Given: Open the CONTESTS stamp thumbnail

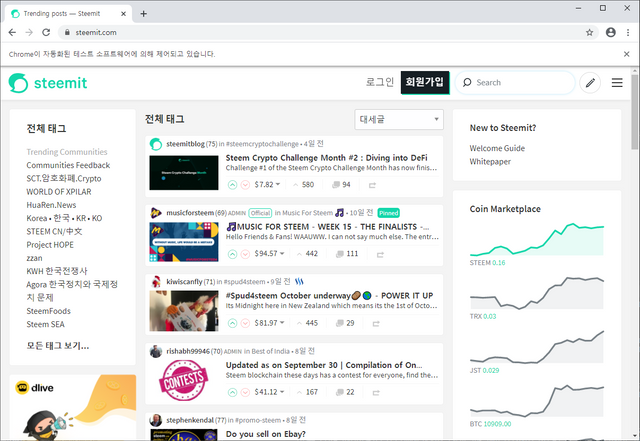Looking at the screenshot, I should 184,380.
